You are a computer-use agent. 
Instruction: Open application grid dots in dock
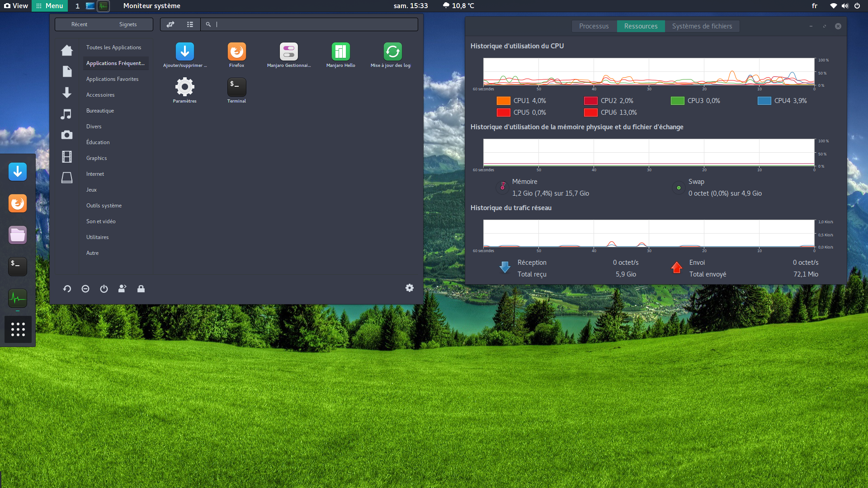pyautogui.click(x=18, y=329)
